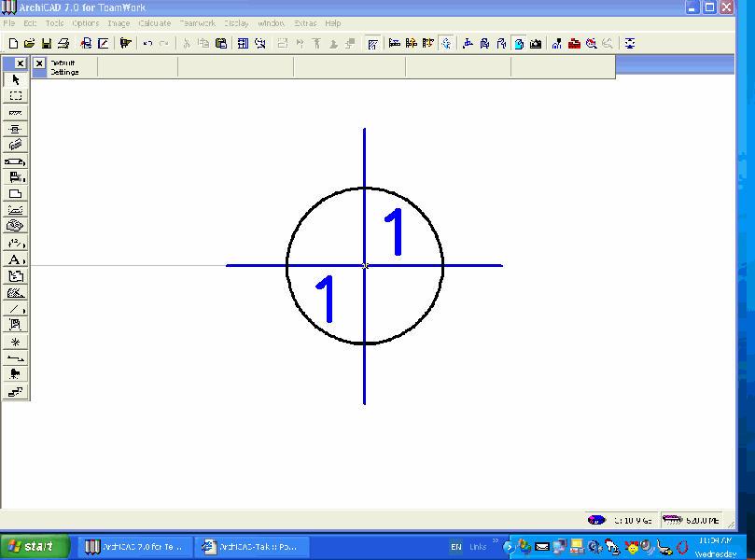Viewport: 755px width, 560px height.
Task: Click the Save toolbar icon
Action: 44,43
